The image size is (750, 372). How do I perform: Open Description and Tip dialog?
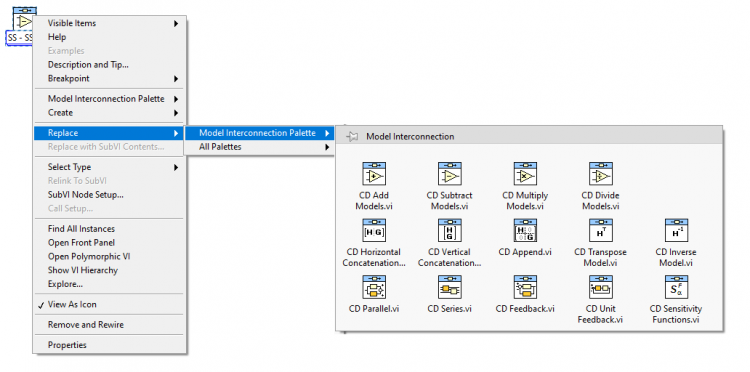[x=110, y=65]
